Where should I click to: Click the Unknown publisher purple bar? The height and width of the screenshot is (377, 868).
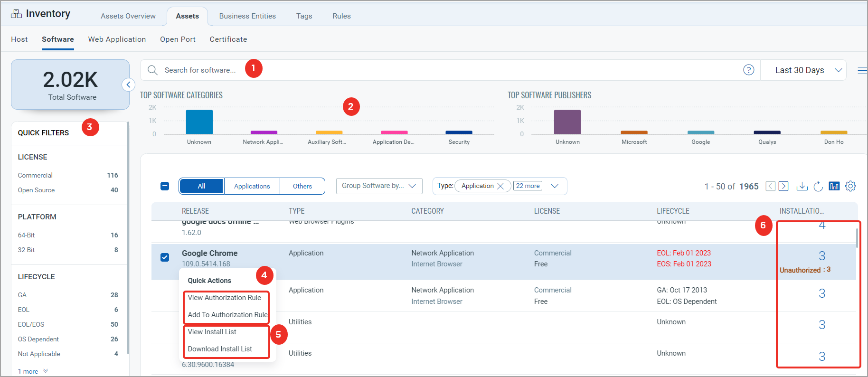point(567,122)
